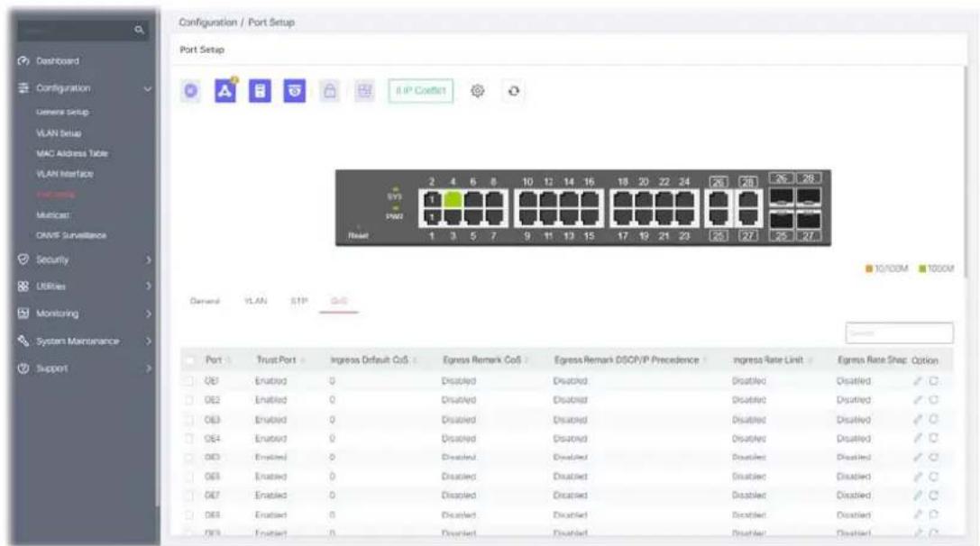
Task: Click the Egress Remark CoS column header
Action: coord(481,360)
